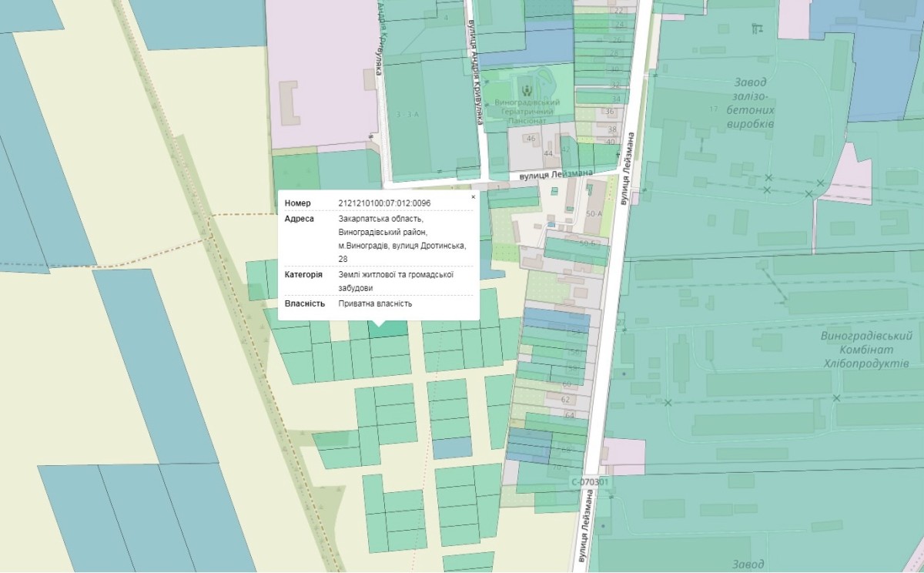Click building number 17 at the factory

[x=713, y=108]
